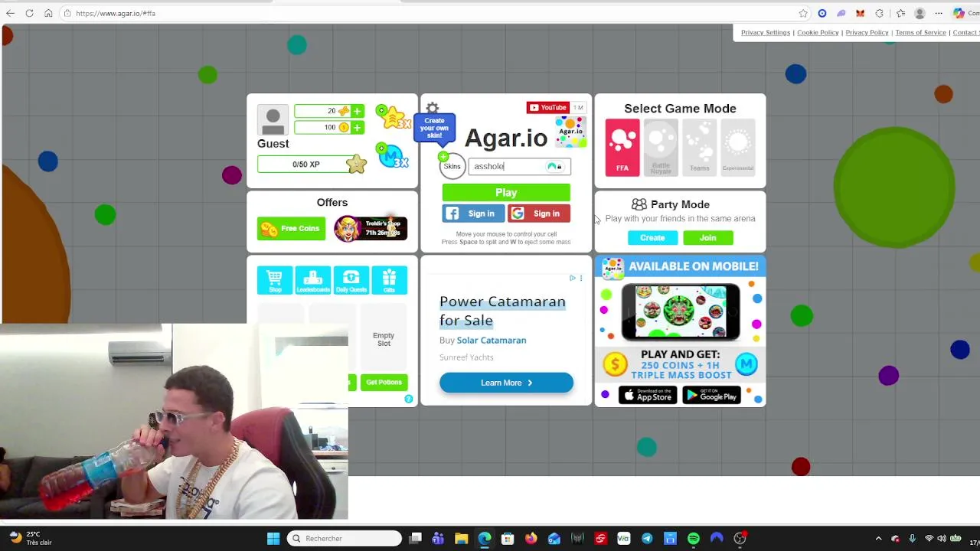This screenshot has width=980, height=551.
Task: Open Firefox from the taskbar
Action: coord(531,539)
